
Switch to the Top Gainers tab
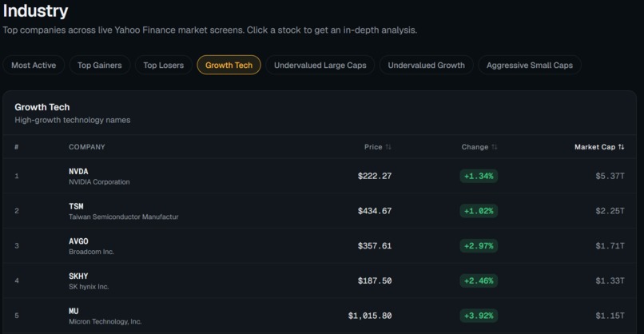coord(100,65)
